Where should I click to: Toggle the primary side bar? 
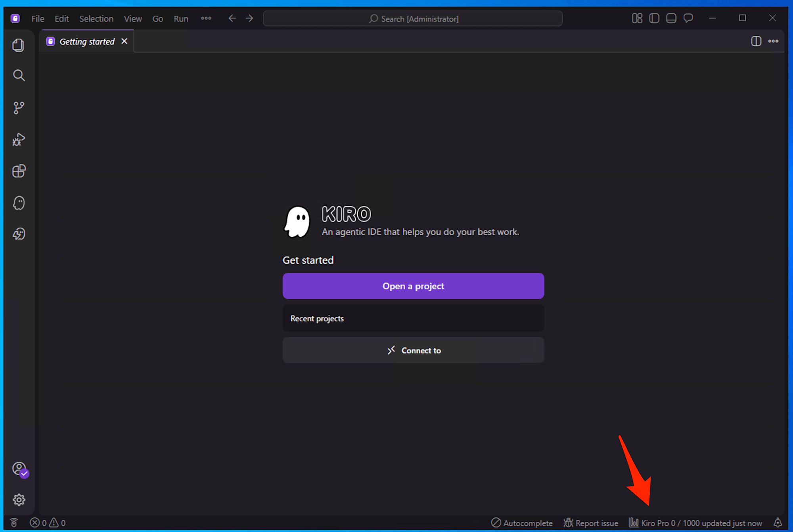[x=654, y=18]
